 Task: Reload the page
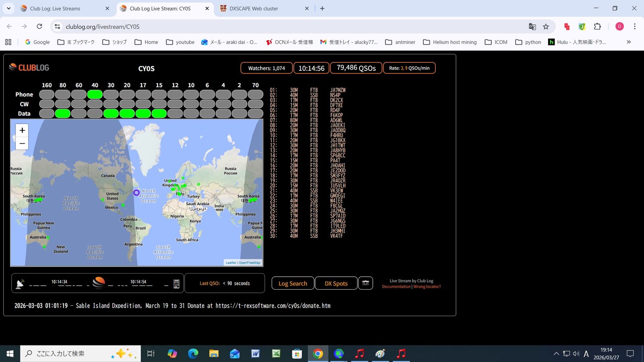point(39,27)
